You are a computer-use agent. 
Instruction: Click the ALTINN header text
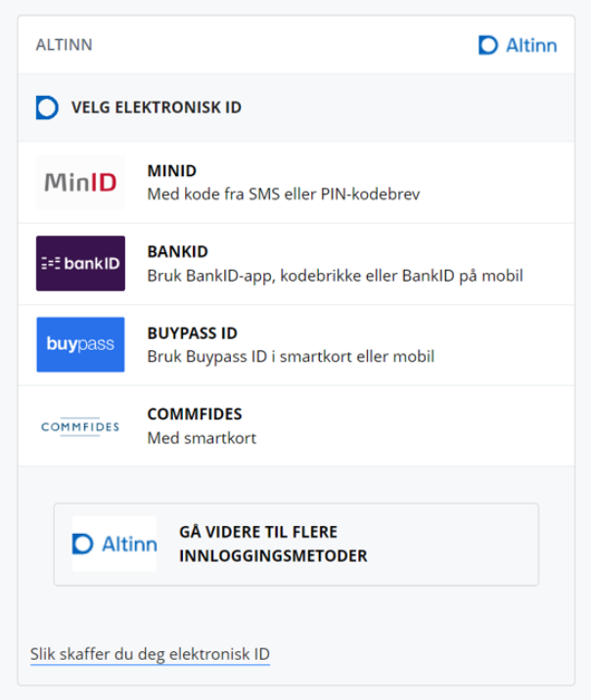coord(64,45)
